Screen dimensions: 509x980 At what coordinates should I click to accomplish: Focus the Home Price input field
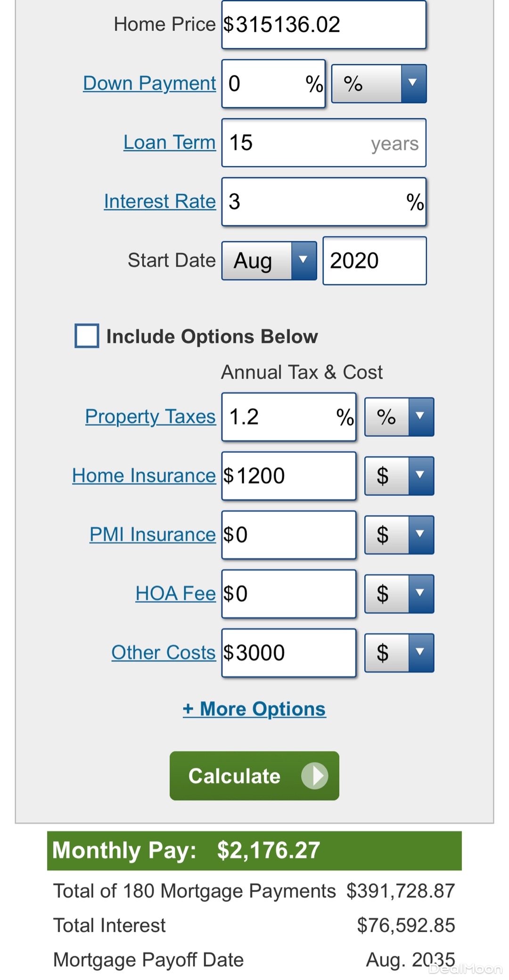coord(324,25)
